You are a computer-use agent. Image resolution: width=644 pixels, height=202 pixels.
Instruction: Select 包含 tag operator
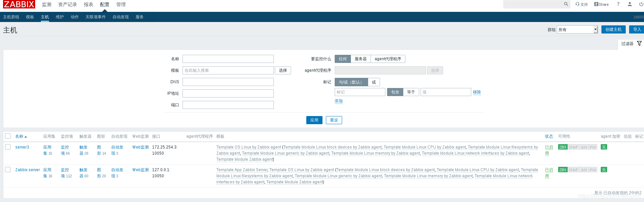coord(395,92)
